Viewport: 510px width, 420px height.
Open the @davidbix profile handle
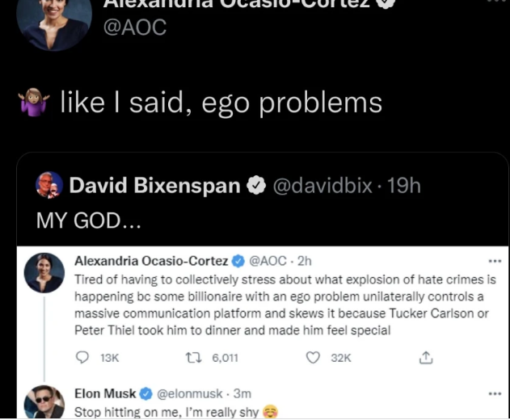(x=322, y=187)
